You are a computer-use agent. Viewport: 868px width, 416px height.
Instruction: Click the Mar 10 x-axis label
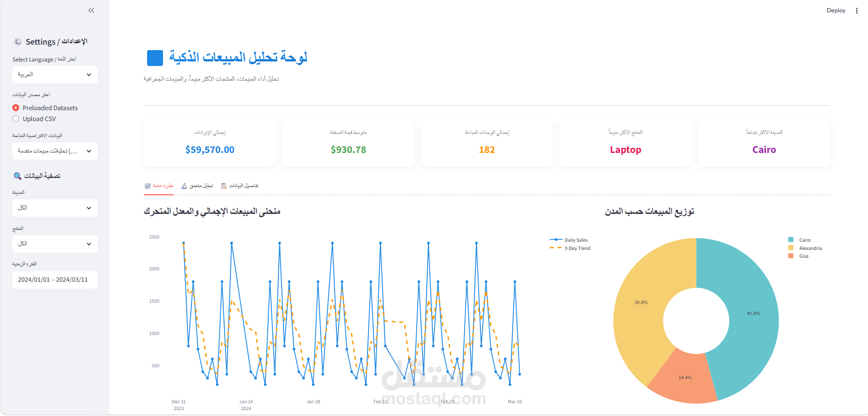[515, 401]
